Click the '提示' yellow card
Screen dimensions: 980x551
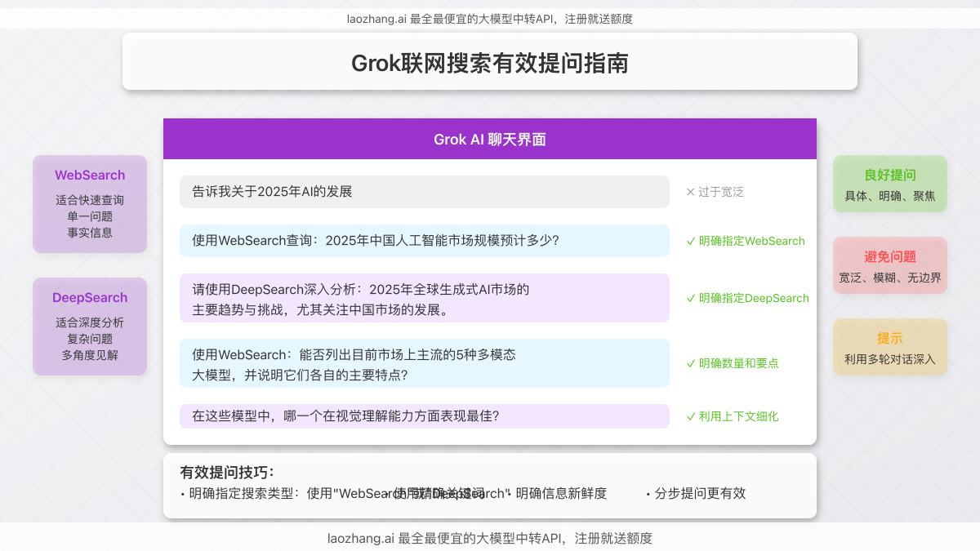(x=890, y=347)
